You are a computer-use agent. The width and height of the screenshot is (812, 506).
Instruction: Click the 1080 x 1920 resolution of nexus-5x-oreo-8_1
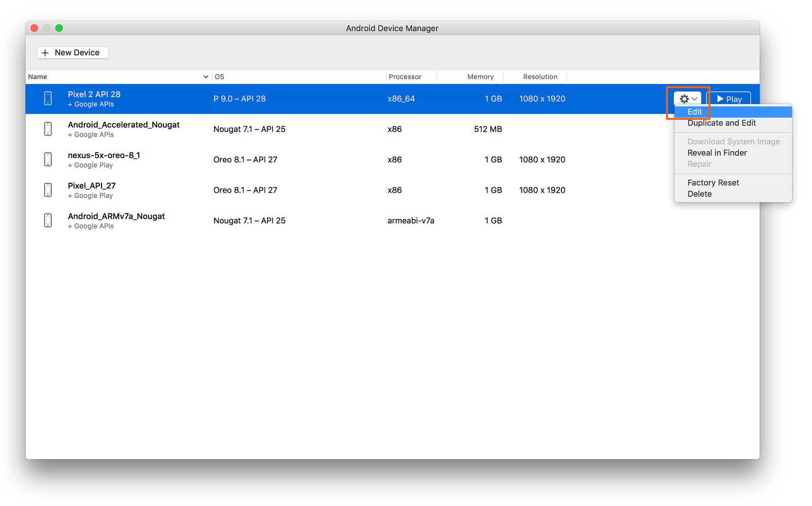coord(542,160)
